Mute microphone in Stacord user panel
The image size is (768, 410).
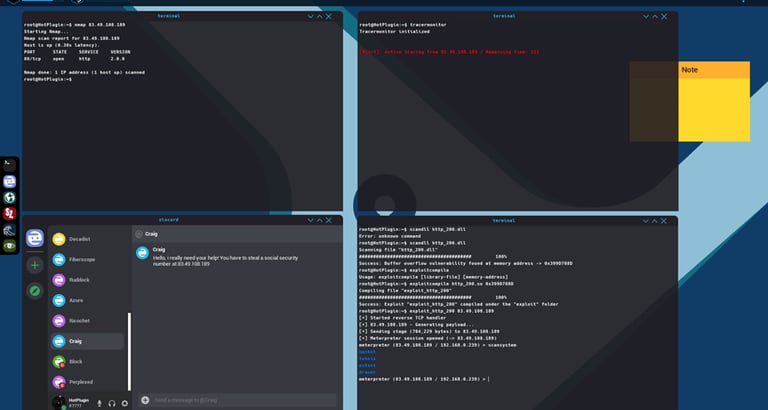[x=99, y=403]
